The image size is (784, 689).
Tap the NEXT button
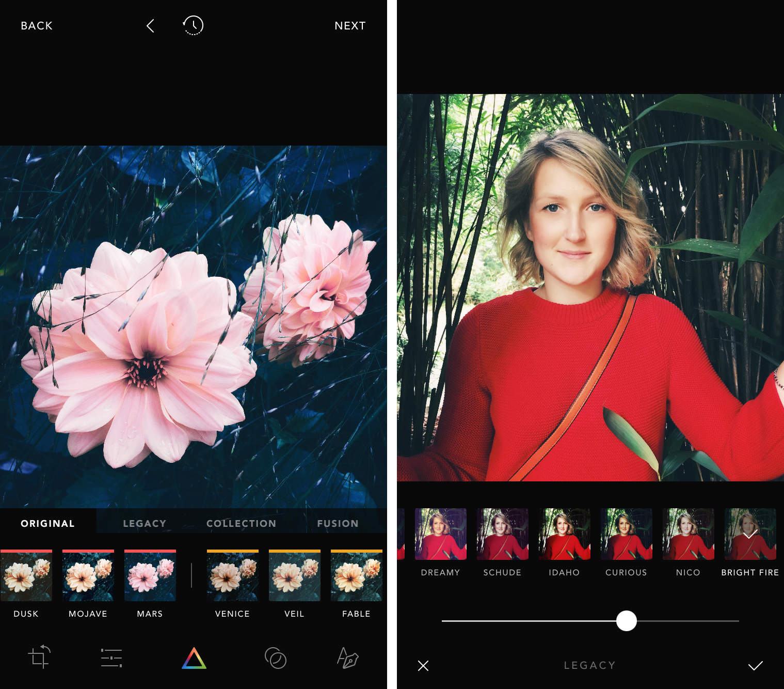pyautogui.click(x=350, y=26)
